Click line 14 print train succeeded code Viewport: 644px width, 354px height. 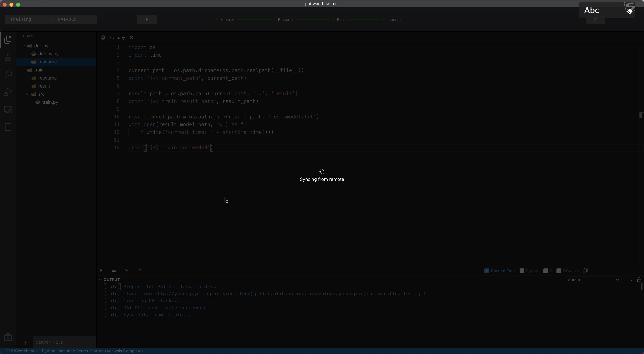tap(171, 148)
